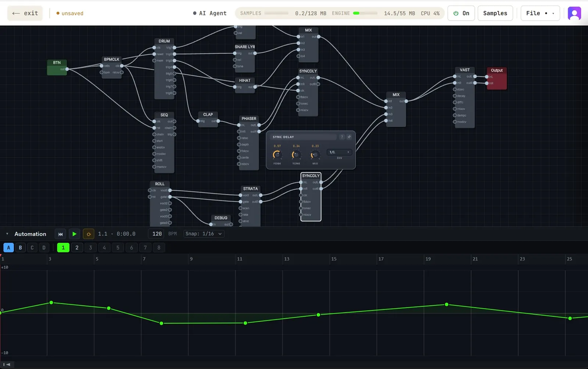The image size is (588, 369).
Task: Select automation lane 7
Action: tap(145, 248)
